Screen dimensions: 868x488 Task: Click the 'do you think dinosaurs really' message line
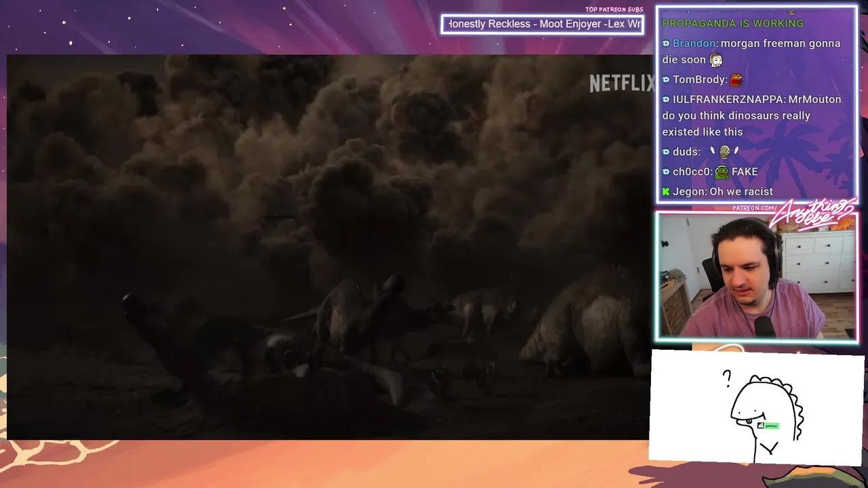coord(736,115)
